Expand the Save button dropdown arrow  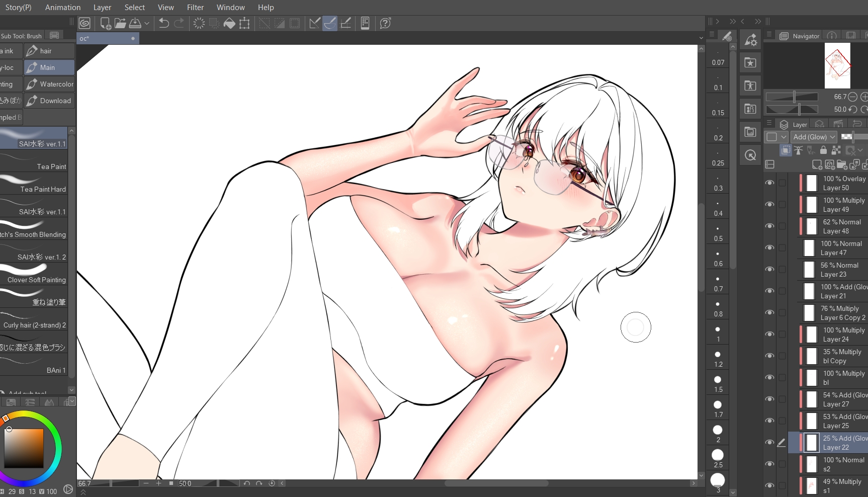pos(147,23)
